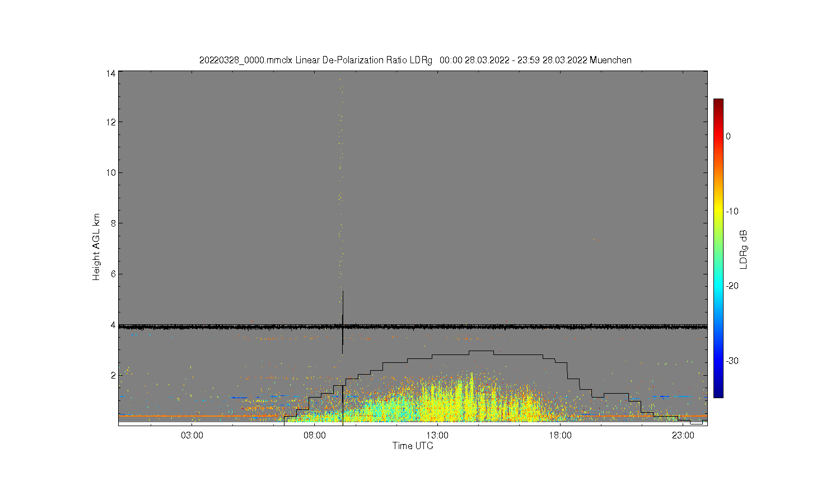Viewport: 840px width, 504px height.
Task: Click the 'Time UTC' axis label
Action: (413, 446)
